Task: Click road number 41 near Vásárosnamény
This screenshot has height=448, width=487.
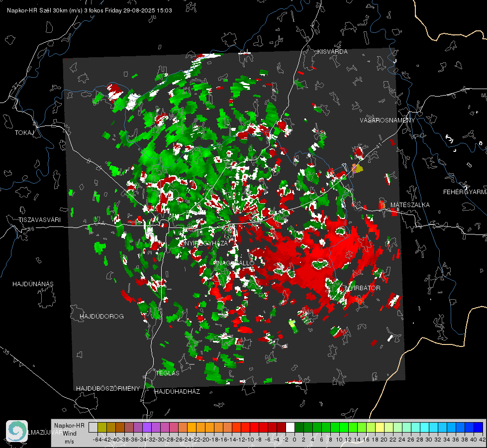Action: coord(378,145)
